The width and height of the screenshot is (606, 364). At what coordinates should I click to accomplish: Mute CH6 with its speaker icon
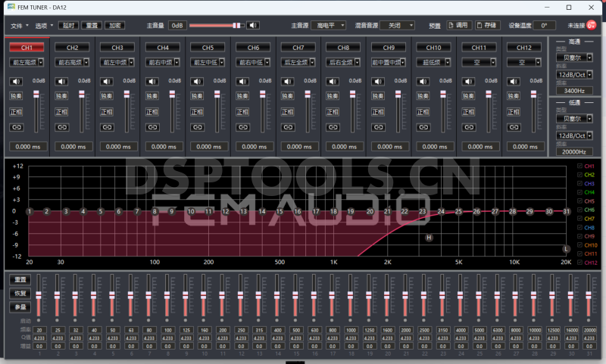point(242,81)
